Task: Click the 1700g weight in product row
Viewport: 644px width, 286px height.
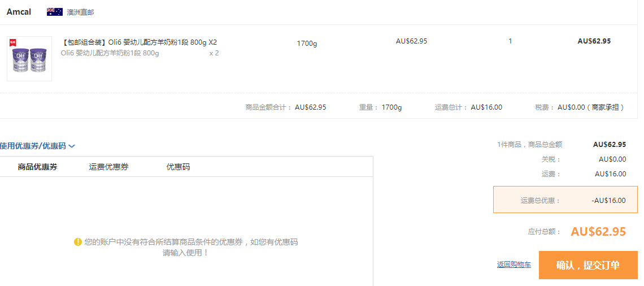Action: pyautogui.click(x=307, y=43)
